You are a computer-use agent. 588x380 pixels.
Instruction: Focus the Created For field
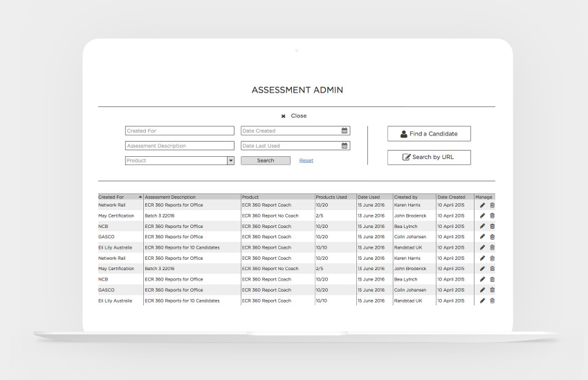coord(180,131)
